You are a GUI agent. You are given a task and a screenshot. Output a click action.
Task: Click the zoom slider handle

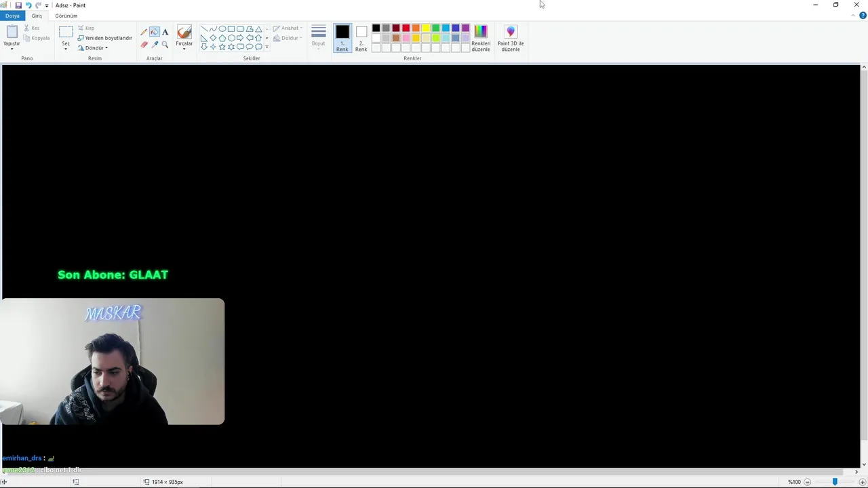pyautogui.click(x=835, y=482)
